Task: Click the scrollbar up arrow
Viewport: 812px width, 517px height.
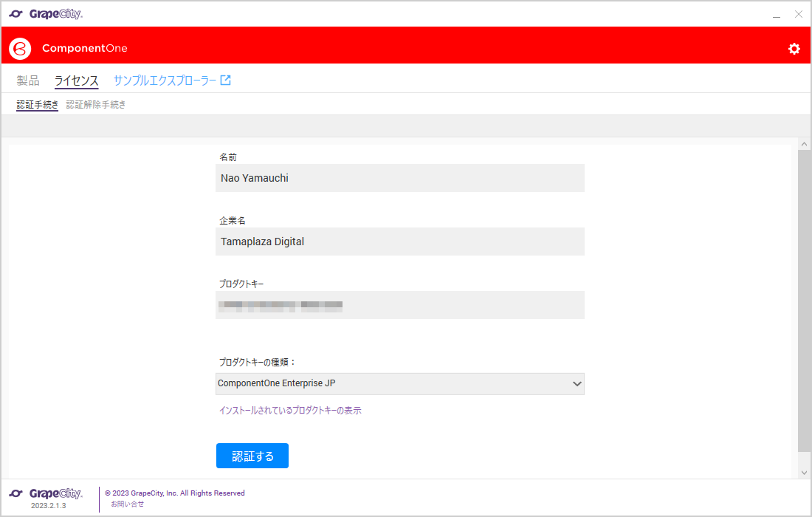Action: tap(804, 144)
